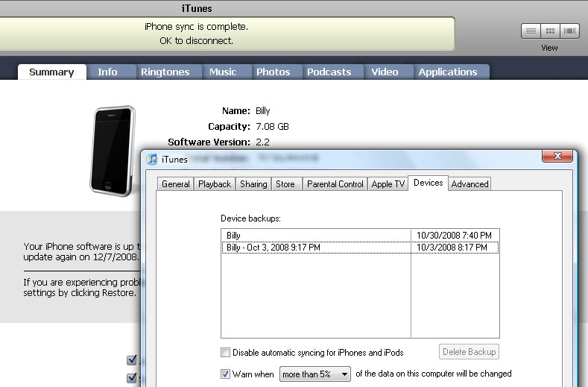Open the Summary tab
Image resolution: width=588 pixels, height=387 pixels.
51,72
